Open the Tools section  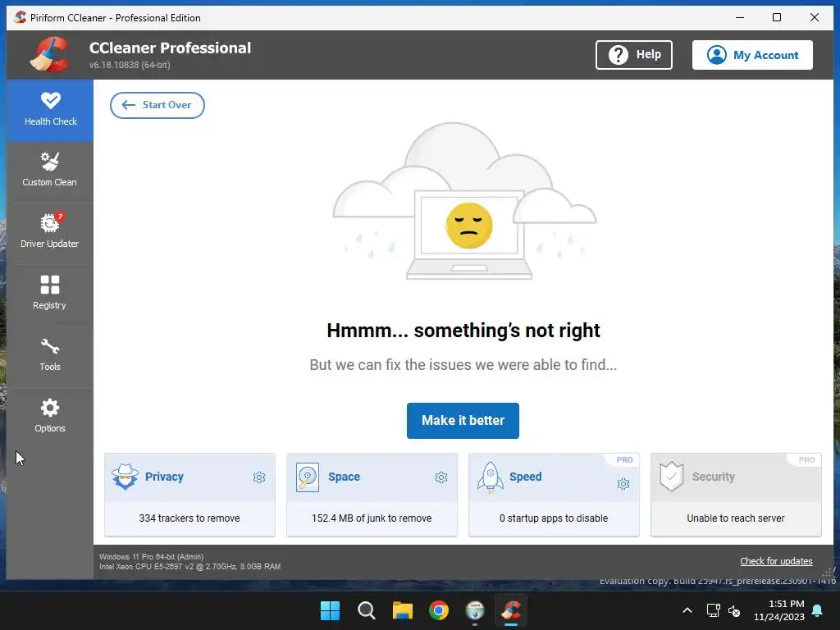tap(50, 356)
